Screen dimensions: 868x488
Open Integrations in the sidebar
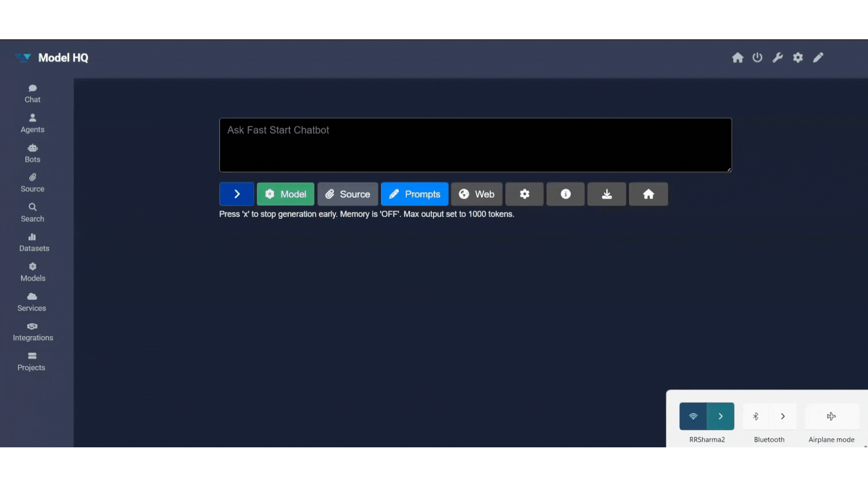point(33,332)
